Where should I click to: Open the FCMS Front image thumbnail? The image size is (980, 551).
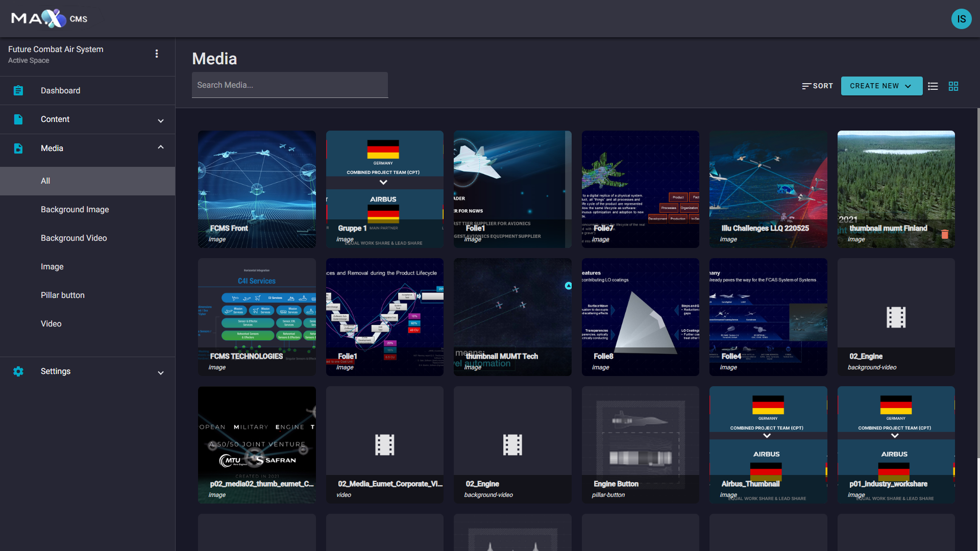click(x=257, y=189)
